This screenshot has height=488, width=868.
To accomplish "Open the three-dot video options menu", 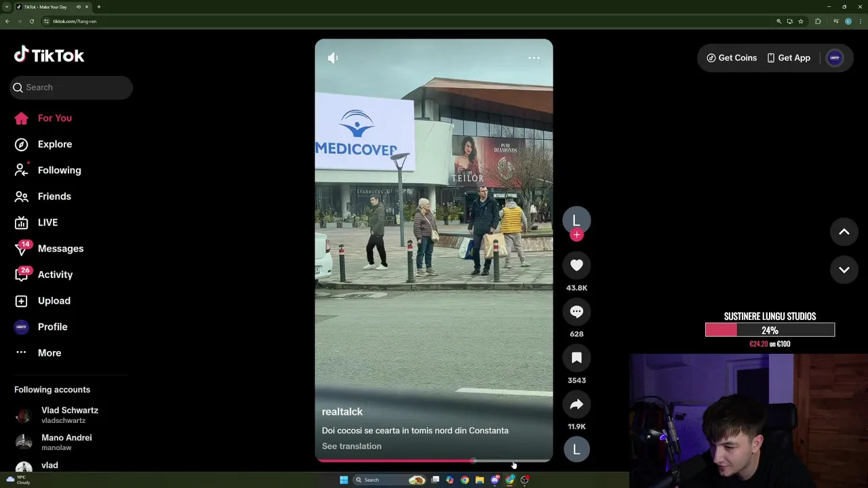I will click(534, 58).
